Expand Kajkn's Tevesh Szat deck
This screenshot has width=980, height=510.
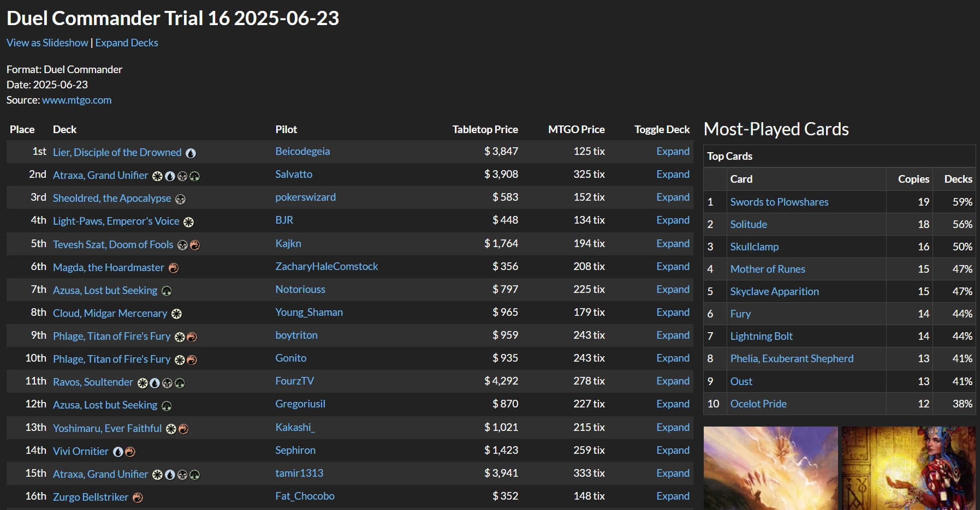[x=673, y=243]
